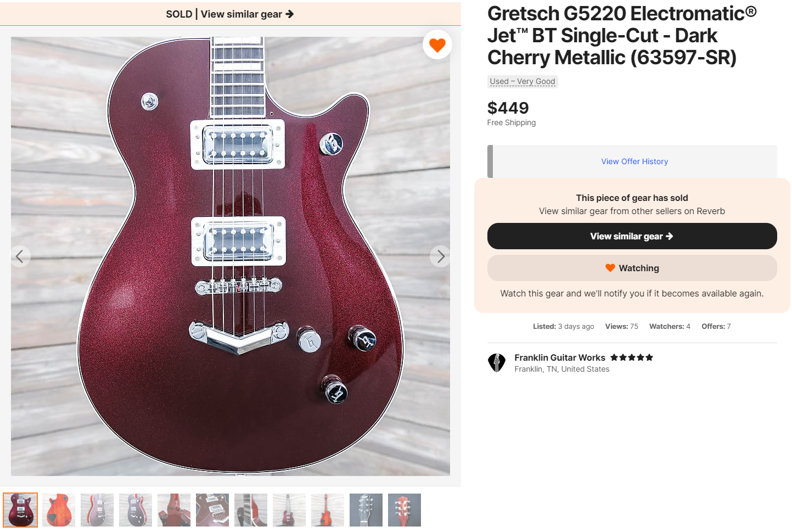The image size is (792, 532).
Task: Select the seventh thumbnail with guitar side view
Action: (251, 510)
